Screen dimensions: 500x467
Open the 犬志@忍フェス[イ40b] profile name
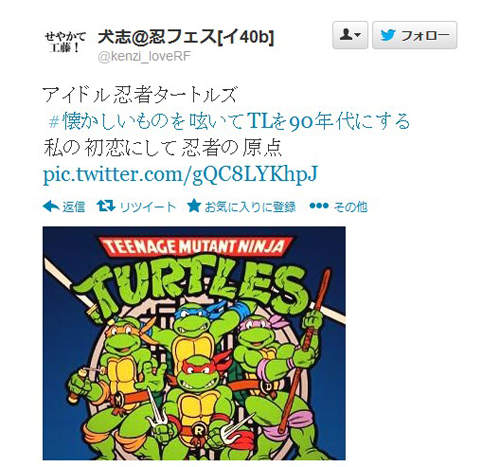(x=186, y=37)
